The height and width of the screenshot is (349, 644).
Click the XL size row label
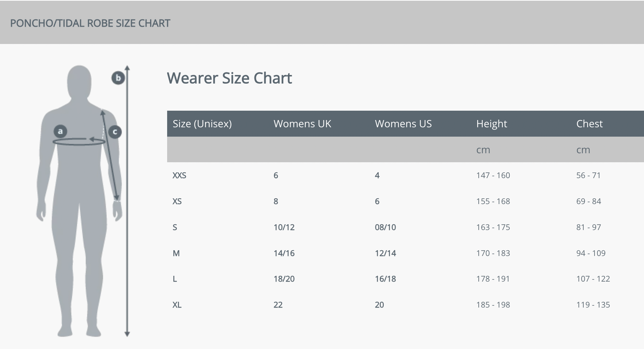(x=177, y=305)
